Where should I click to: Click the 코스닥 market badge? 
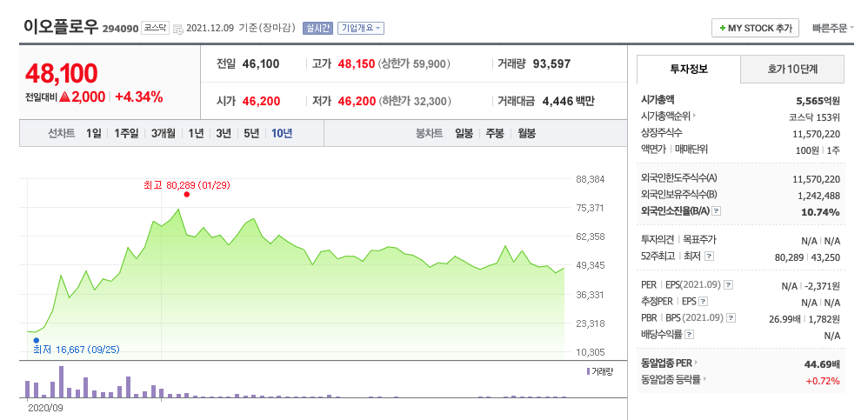click(155, 28)
